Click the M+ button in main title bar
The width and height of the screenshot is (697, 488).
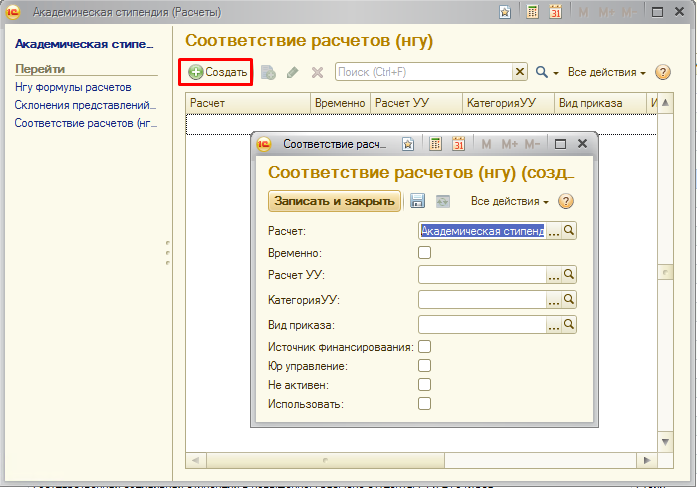[x=606, y=12]
